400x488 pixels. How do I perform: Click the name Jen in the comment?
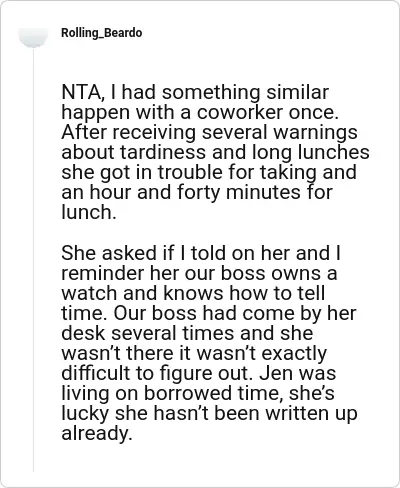276,373
